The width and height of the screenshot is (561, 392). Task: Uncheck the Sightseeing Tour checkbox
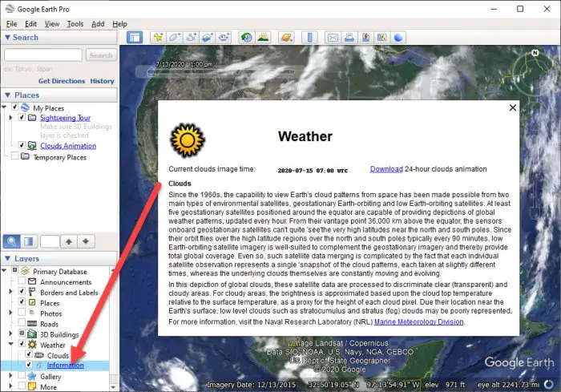pos(22,117)
